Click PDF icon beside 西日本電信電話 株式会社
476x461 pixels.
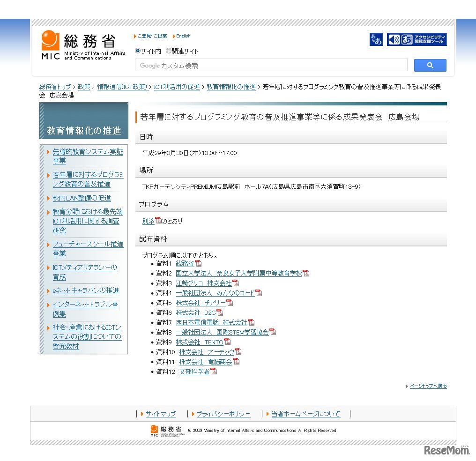[x=251, y=322]
